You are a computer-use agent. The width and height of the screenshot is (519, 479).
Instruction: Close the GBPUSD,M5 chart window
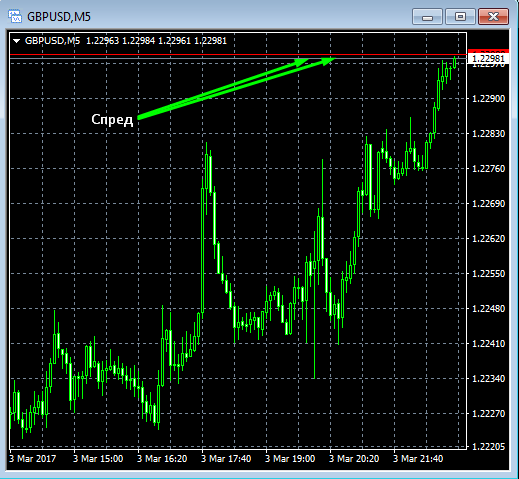pos(493,17)
